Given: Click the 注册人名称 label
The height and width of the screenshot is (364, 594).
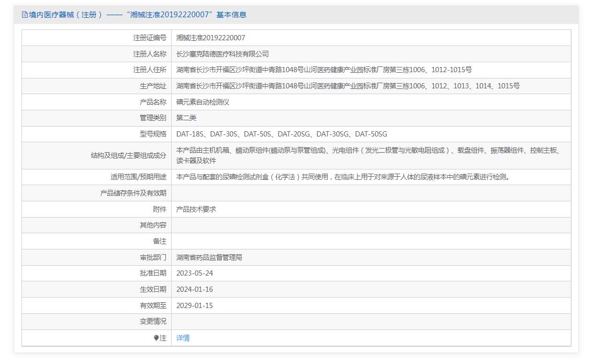Looking at the screenshot, I should (x=150, y=54).
